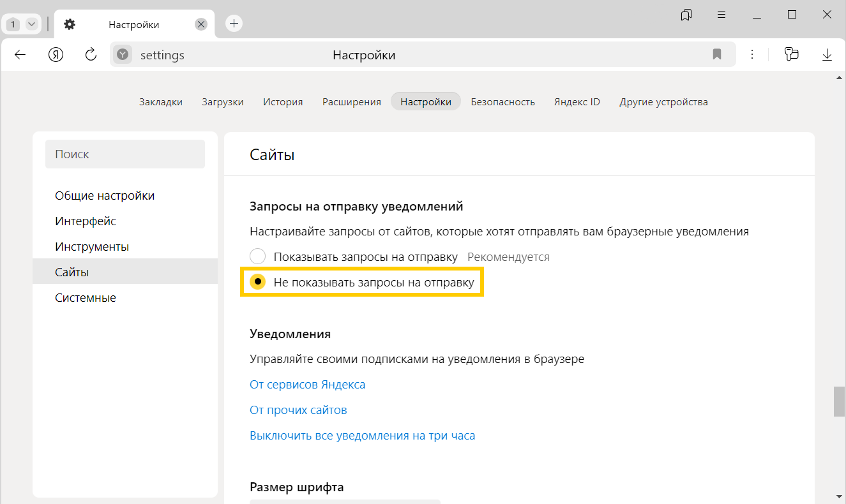This screenshot has height=504, width=846.
Task: Close the Настройки tab
Action: [200, 24]
